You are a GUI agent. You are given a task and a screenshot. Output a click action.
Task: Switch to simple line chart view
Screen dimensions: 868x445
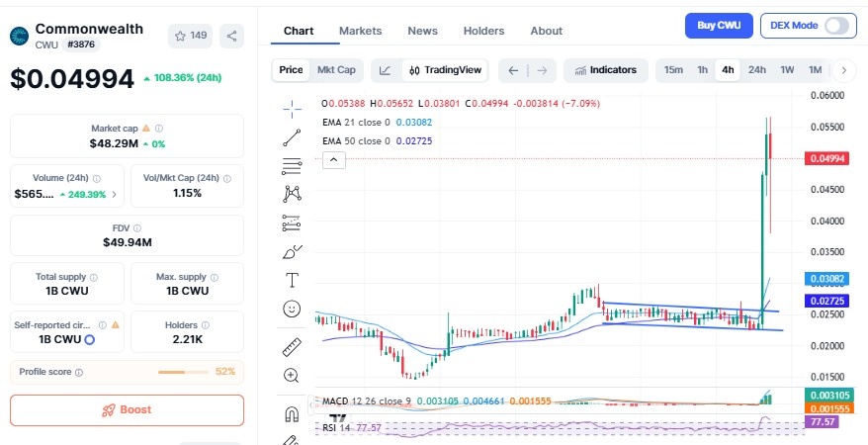[x=386, y=70]
